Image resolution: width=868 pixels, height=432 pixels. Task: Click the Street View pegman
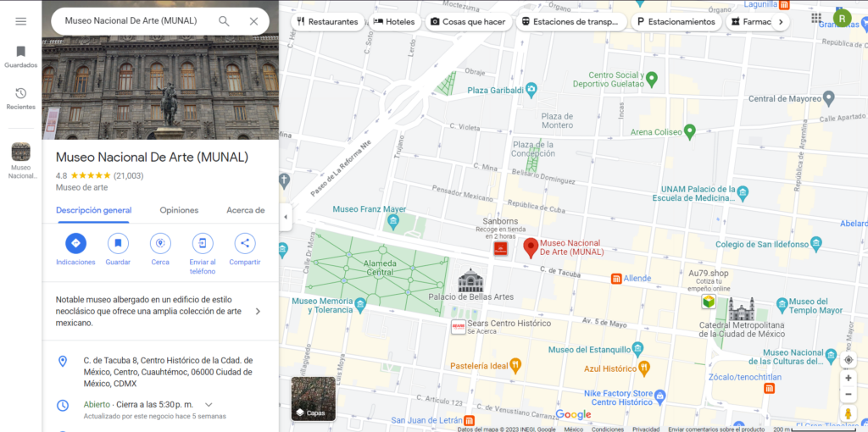tap(848, 413)
